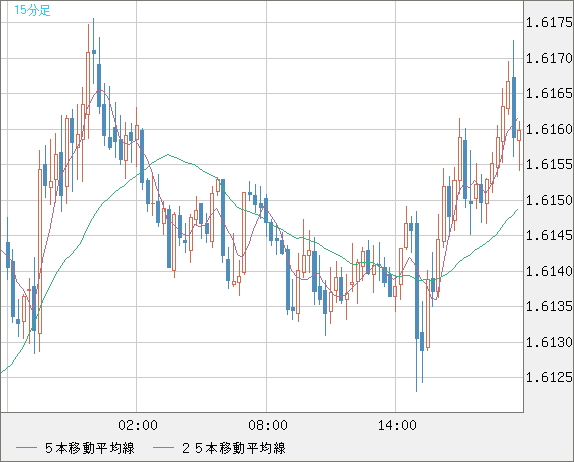This screenshot has width=574, height=462.
Task: Click the 1.6155 price axis label
Action: [549, 165]
